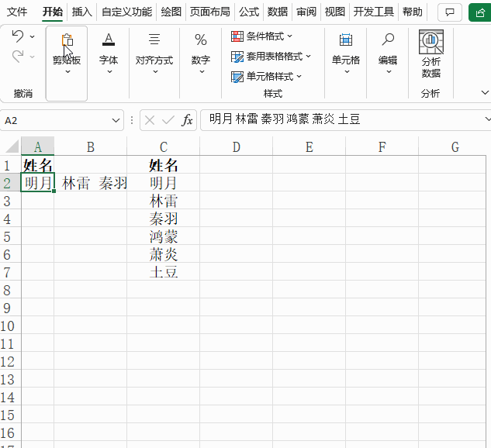Viewport: 491px width, 448px height.
Task: Switch to the Insert (插入) tab
Action: coord(81,12)
